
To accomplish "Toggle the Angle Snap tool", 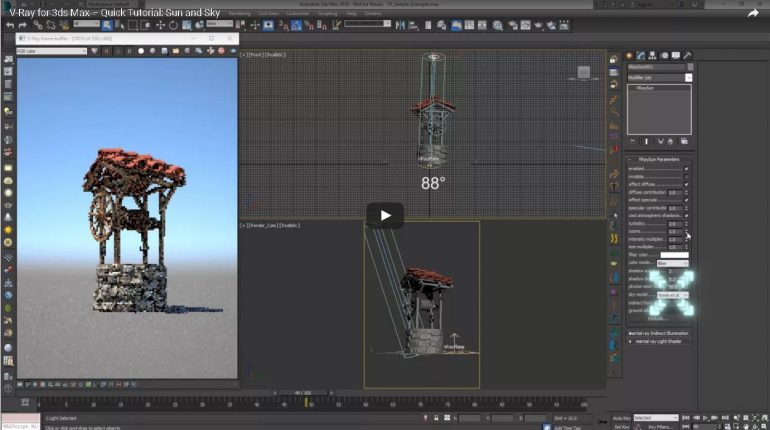I will (296, 25).
